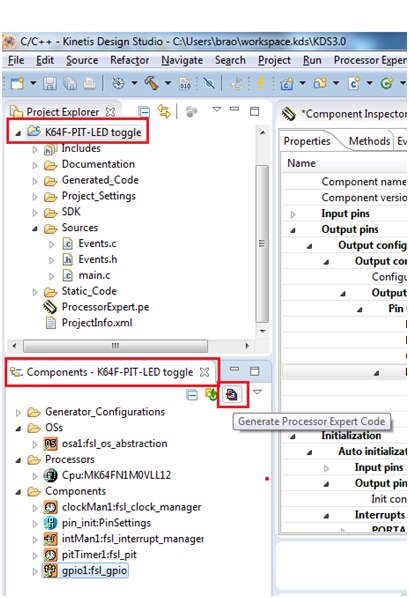Collapse the K64F-PIT-LED toggle project node

tap(18, 133)
